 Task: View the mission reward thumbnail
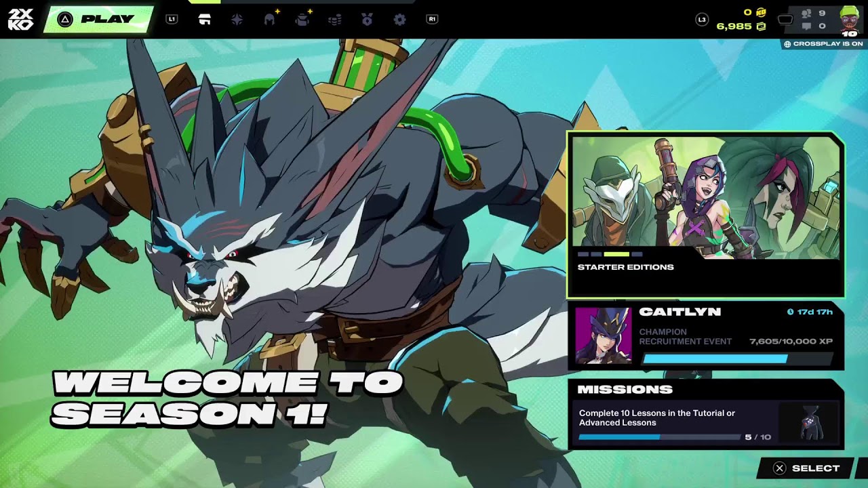click(810, 423)
